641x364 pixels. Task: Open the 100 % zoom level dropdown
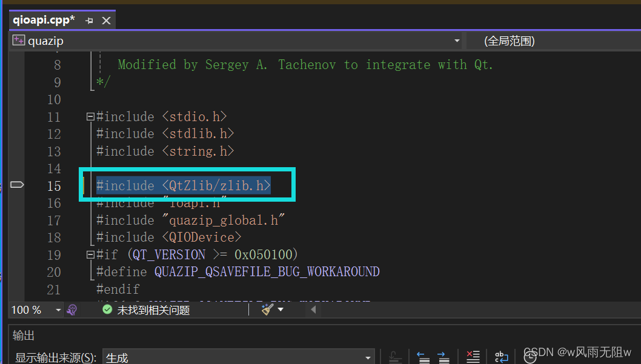(x=59, y=310)
